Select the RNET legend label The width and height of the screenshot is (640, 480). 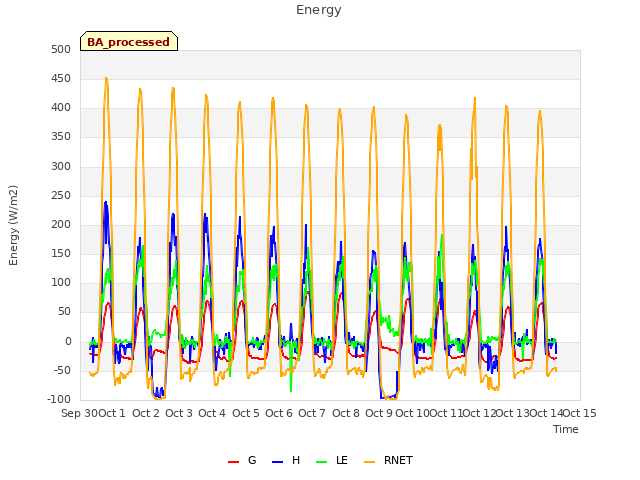[398, 460]
